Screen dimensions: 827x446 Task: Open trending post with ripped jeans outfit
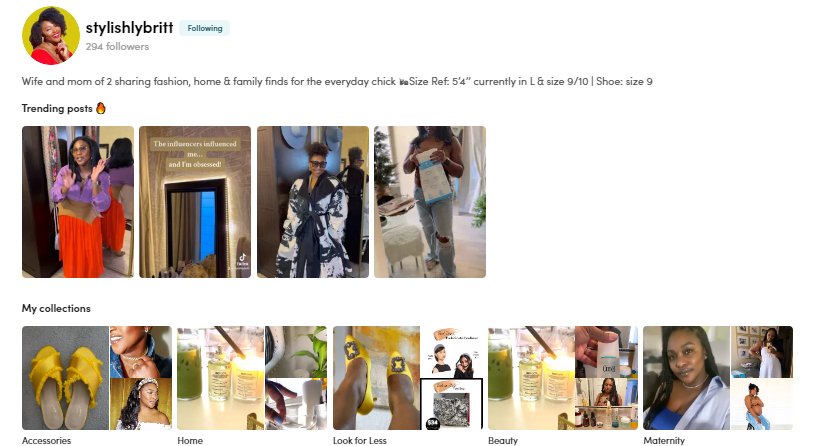(x=430, y=202)
